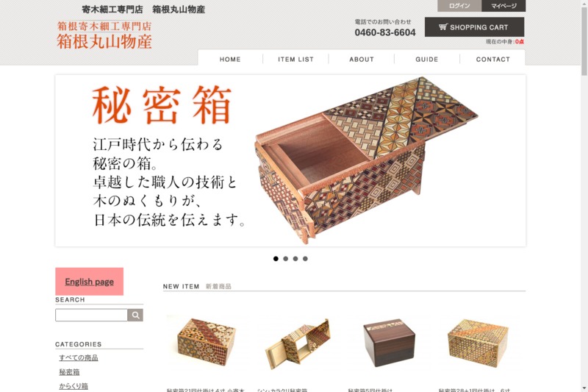Open the CONTACT page
This screenshot has height=392, width=588.
pyautogui.click(x=492, y=60)
